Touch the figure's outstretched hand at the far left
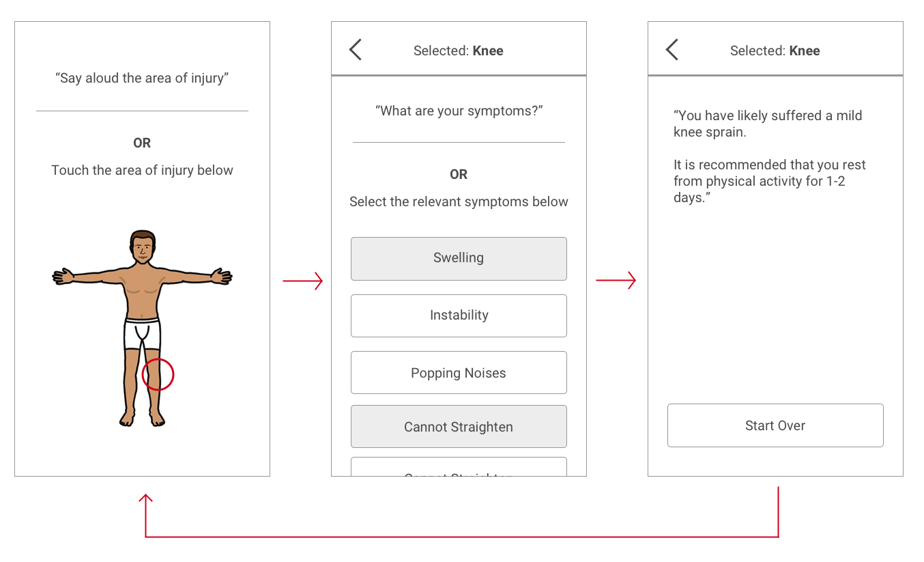 [63, 276]
